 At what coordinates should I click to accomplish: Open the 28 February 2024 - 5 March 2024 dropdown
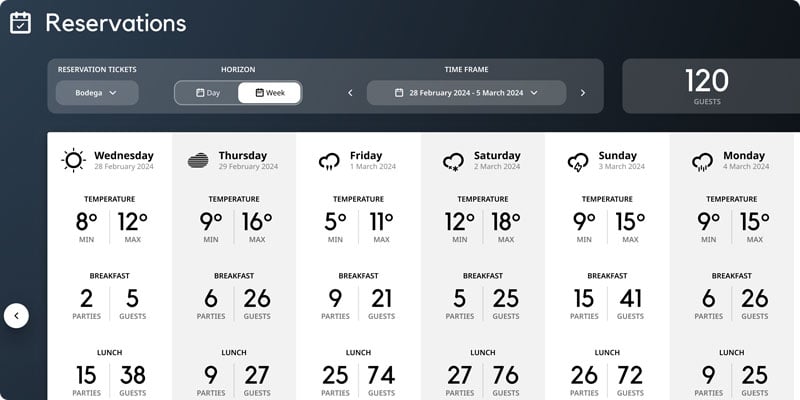click(x=466, y=93)
